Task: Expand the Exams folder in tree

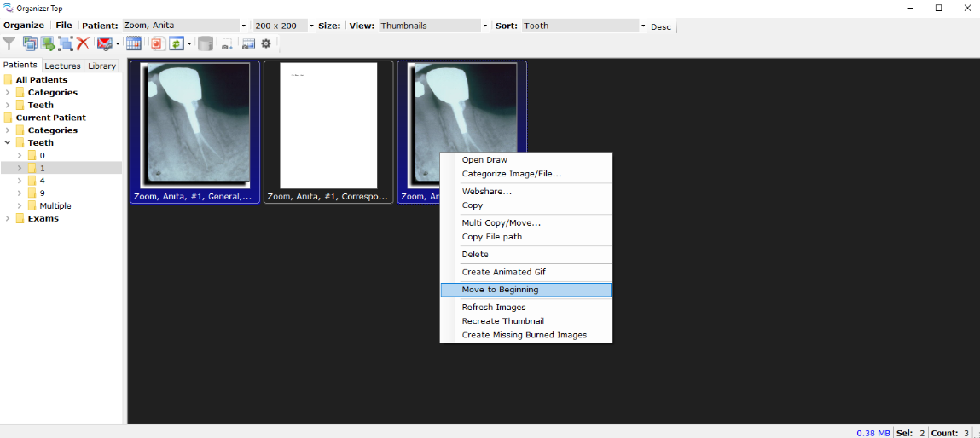Action: [x=8, y=218]
